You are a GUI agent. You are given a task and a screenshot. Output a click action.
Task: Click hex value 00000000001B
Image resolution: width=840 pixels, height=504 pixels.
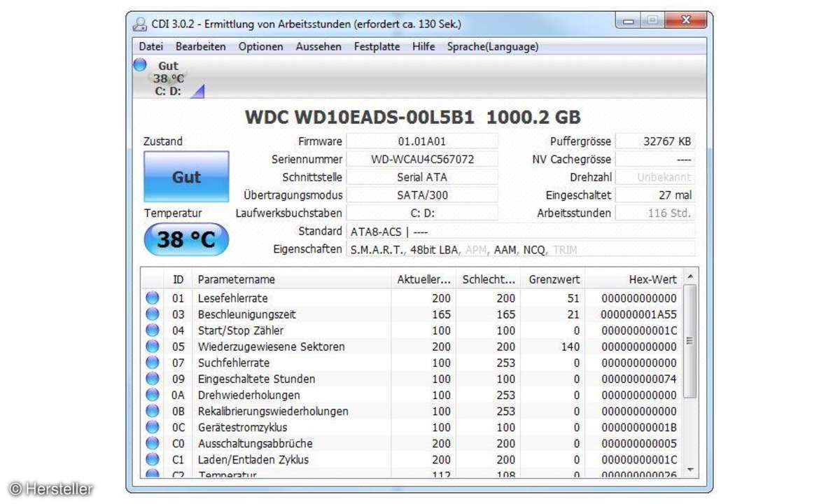click(x=639, y=427)
